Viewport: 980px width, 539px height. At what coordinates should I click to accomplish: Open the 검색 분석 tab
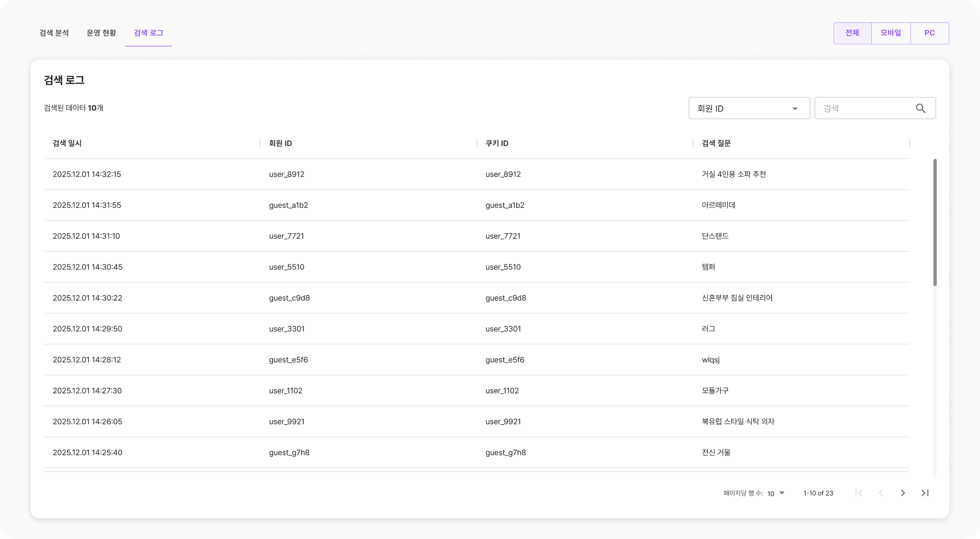click(x=54, y=33)
